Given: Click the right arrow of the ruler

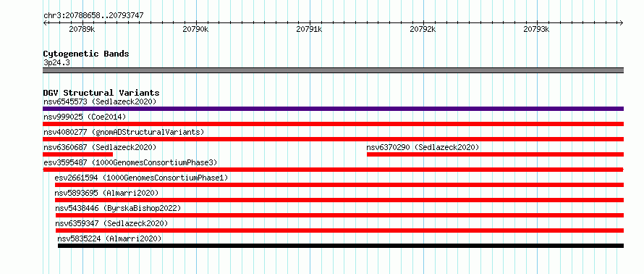Looking at the screenshot, I should point(622,22).
